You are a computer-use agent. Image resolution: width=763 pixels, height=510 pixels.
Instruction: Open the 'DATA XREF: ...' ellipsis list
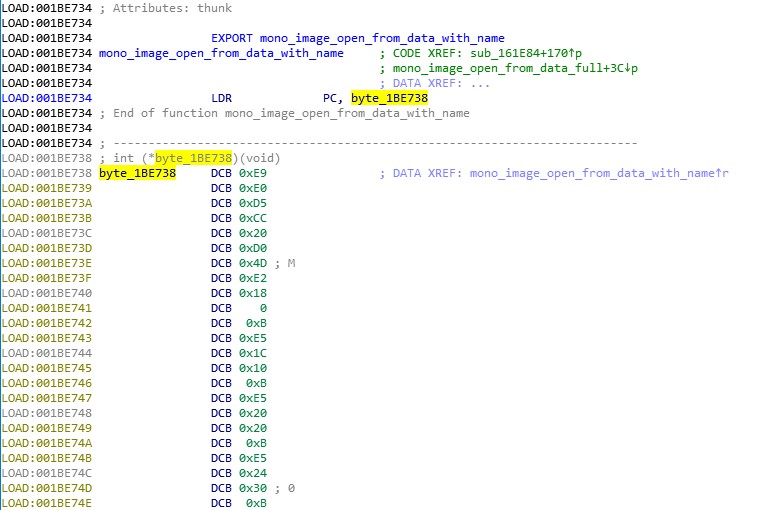pos(441,84)
